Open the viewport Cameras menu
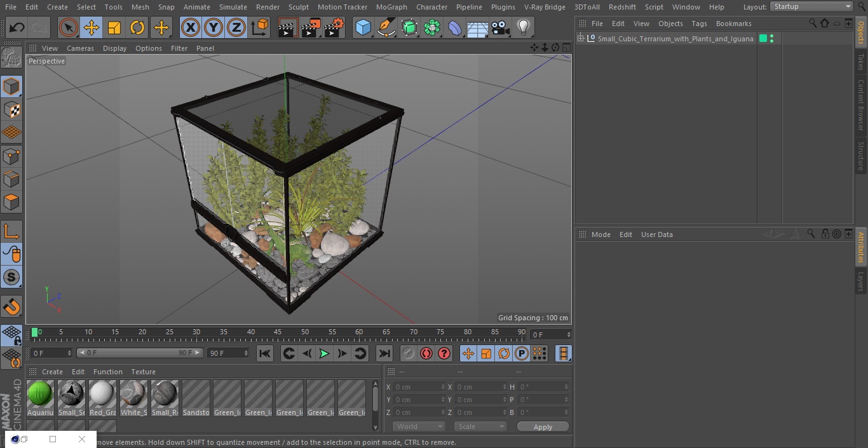This screenshot has height=448, width=868. click(x=80, y=48)
